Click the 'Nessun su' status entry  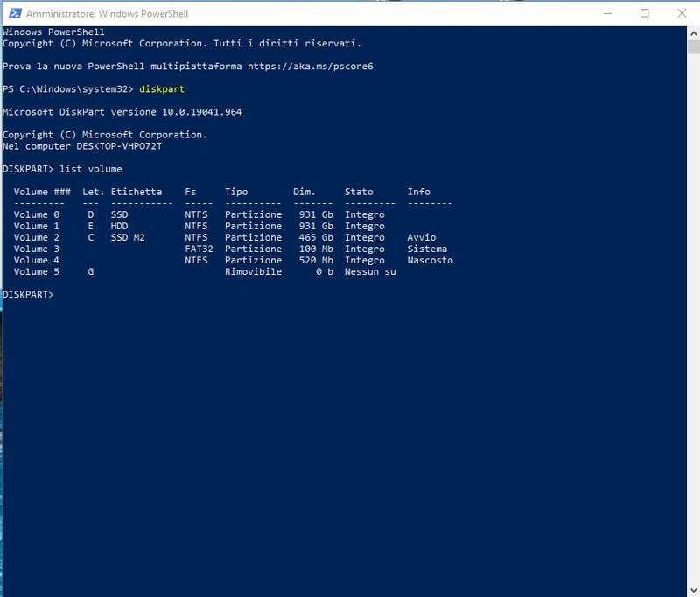pyautogui.click(x=370, y=271)
